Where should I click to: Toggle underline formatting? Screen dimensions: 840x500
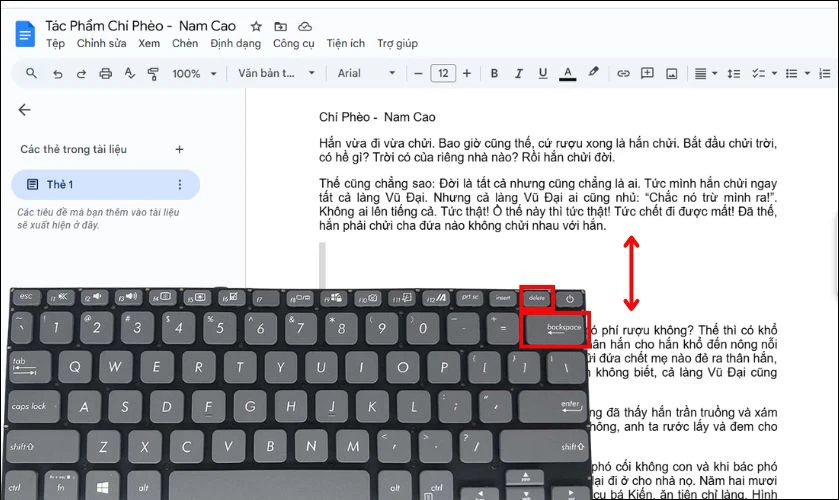[x=543, y=73]
